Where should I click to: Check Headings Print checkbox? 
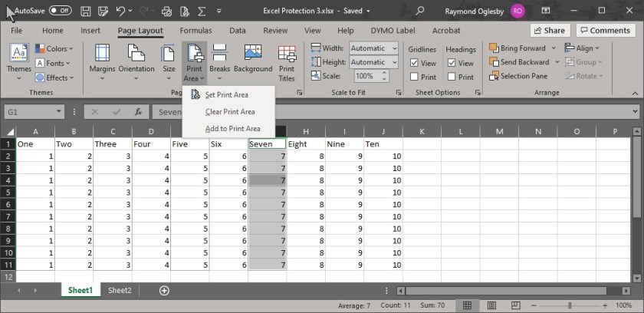452,77
